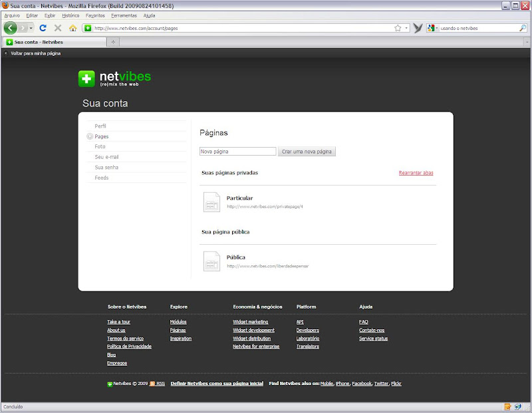Select the Sua conta - Netvibes tab
The image size is (532, 413).
coord(55,42)
